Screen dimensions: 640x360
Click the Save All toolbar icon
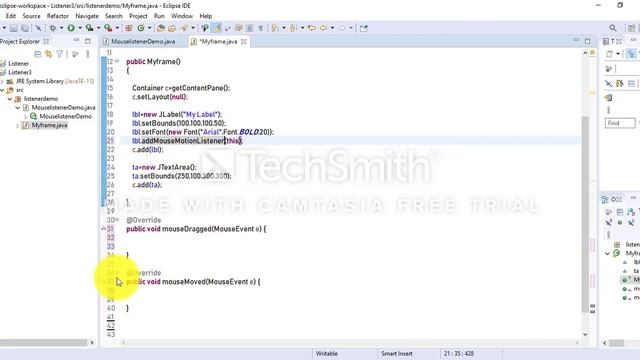coord(24,28)
